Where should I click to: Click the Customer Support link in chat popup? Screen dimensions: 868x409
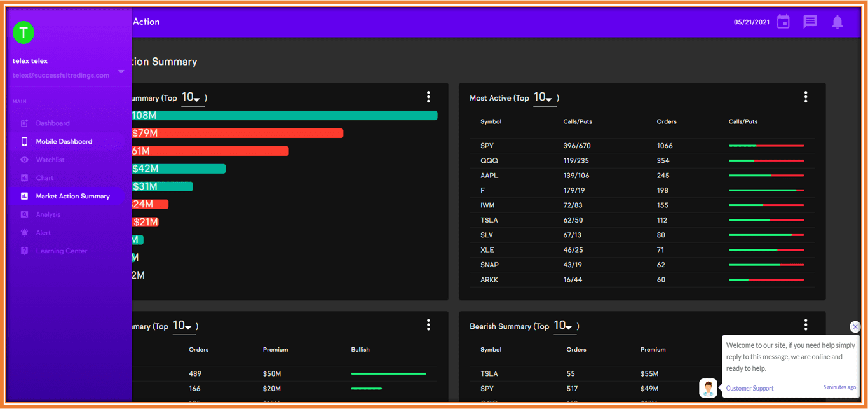(750, 388)
